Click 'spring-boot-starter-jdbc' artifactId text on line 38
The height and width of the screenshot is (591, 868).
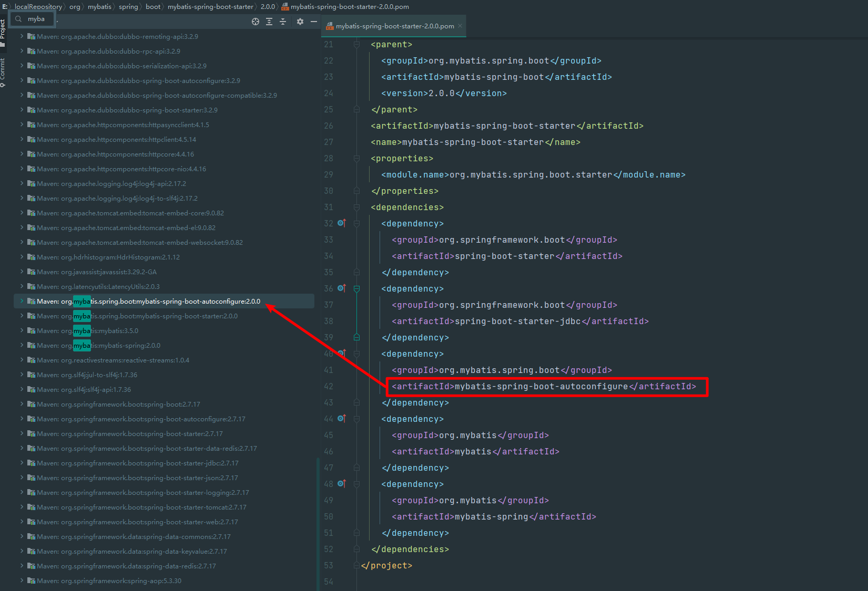(x=517, y=322)
